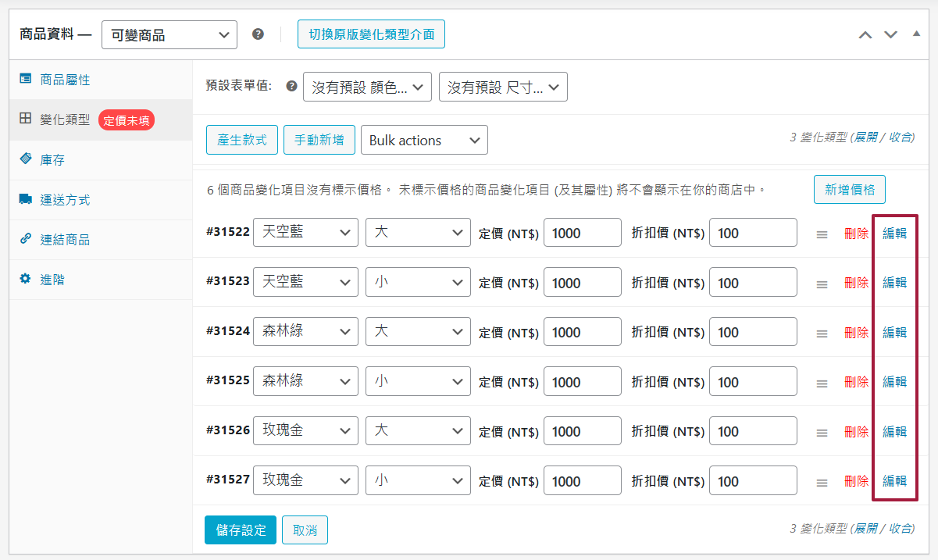This screenshot has width=938, height=560.
Task: Click the 編輯 link for variation #31525
Action: pyautogui.click(x=893, y=381)
